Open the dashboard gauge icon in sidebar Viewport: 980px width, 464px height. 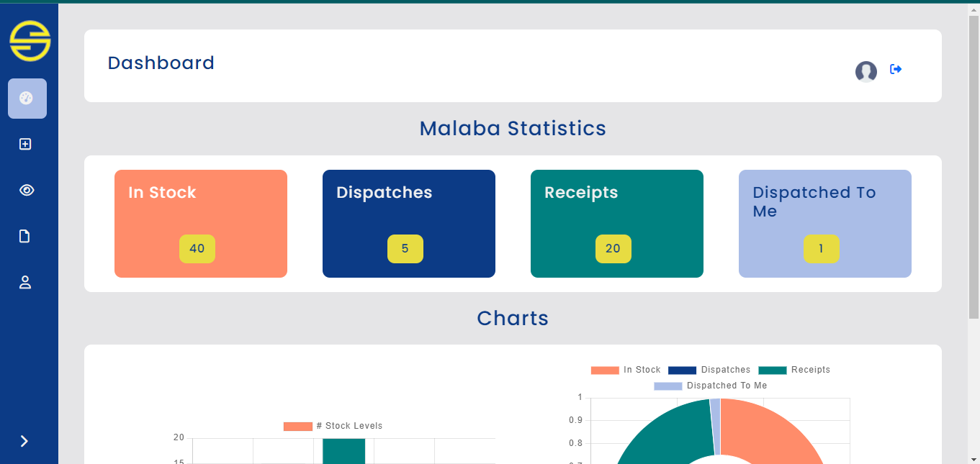pos(27,99)
